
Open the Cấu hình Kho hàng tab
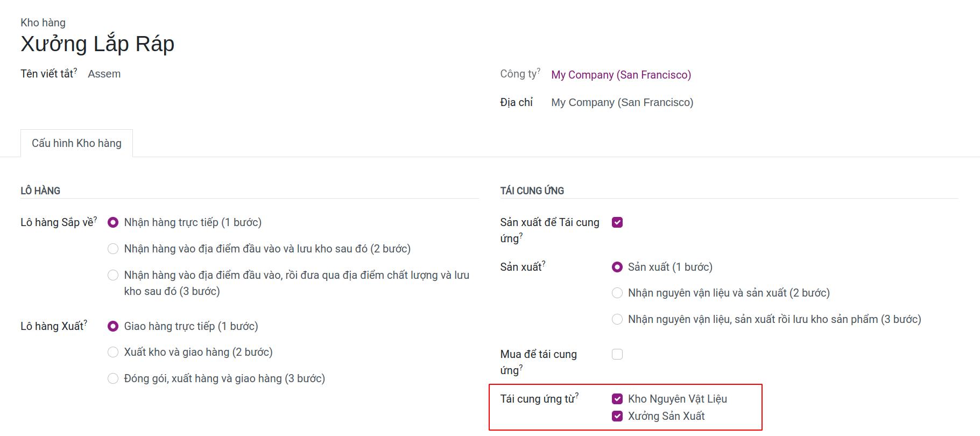point(76,143)
